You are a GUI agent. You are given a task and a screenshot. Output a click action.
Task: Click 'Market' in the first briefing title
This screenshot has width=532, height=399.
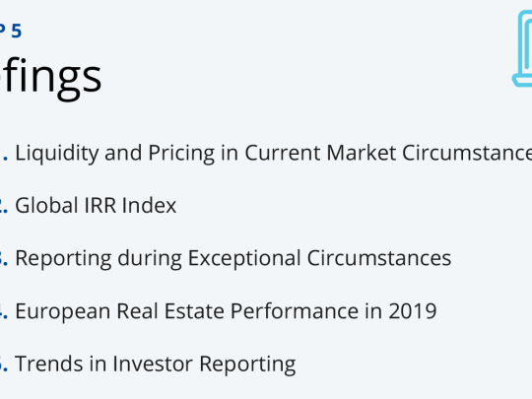pos(362,153)
